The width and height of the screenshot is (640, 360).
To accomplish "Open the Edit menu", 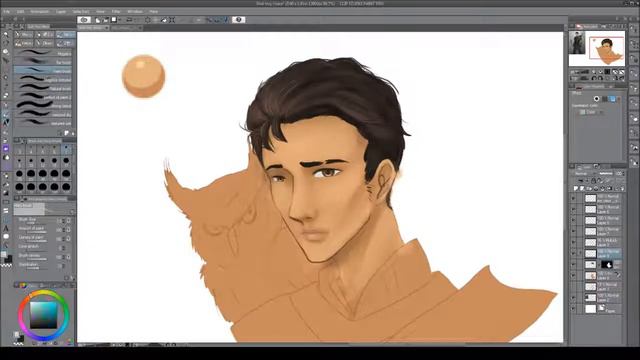I will (x=20, y=11).
